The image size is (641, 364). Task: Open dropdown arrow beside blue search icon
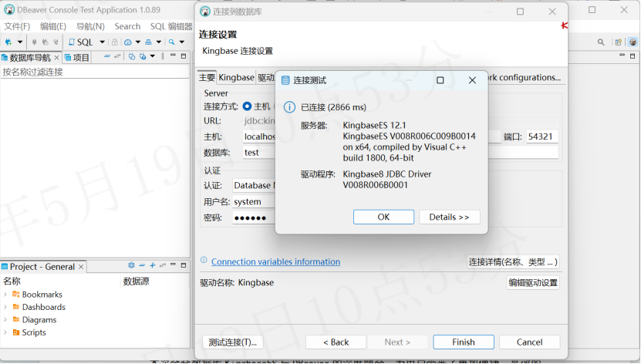pos(182,42)
